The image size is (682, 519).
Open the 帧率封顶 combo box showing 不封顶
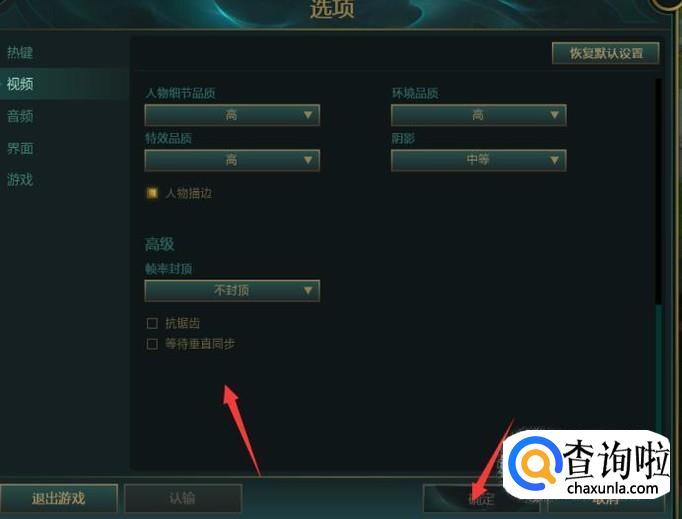pos(232,291)
